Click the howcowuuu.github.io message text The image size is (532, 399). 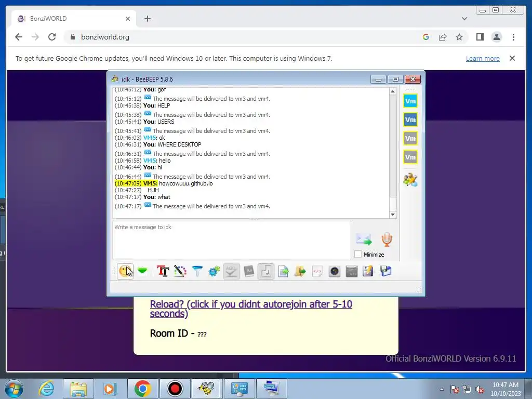[x=186, y=183]
